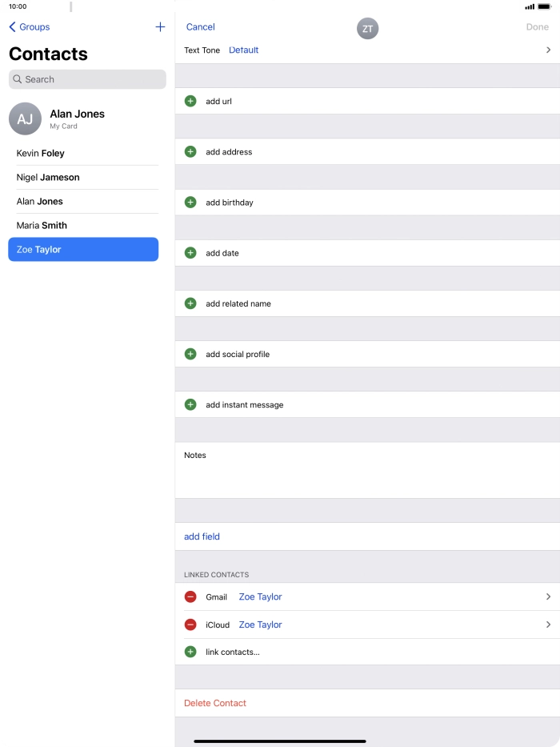Viewport: 560px width, 747px height.
Task: Tap green plus beside add birthday
Action: pos(190,203)
